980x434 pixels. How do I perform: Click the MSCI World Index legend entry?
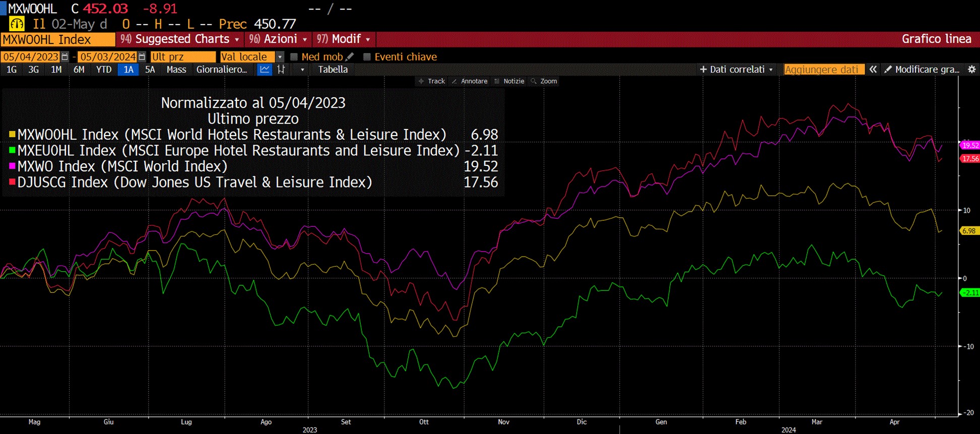click(x=122, y=166)
